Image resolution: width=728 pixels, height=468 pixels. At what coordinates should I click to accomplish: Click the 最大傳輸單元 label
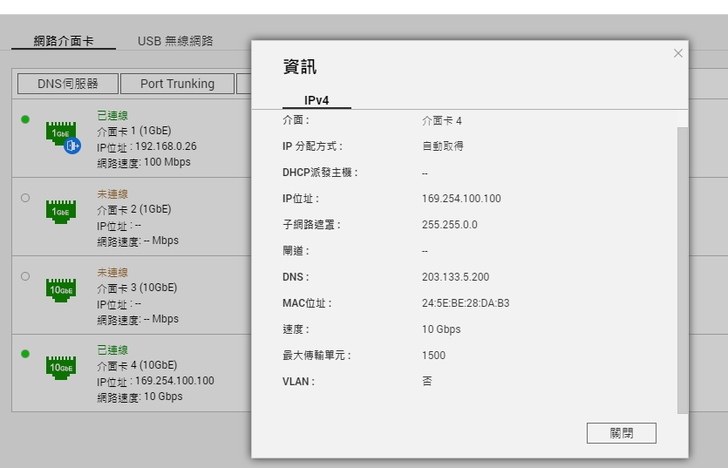click(317, 356)
